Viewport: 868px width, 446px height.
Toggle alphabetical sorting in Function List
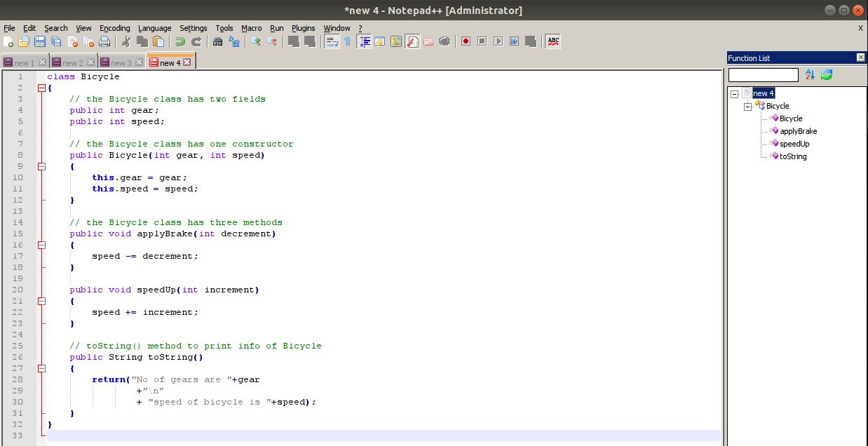[x=811, y=74]
